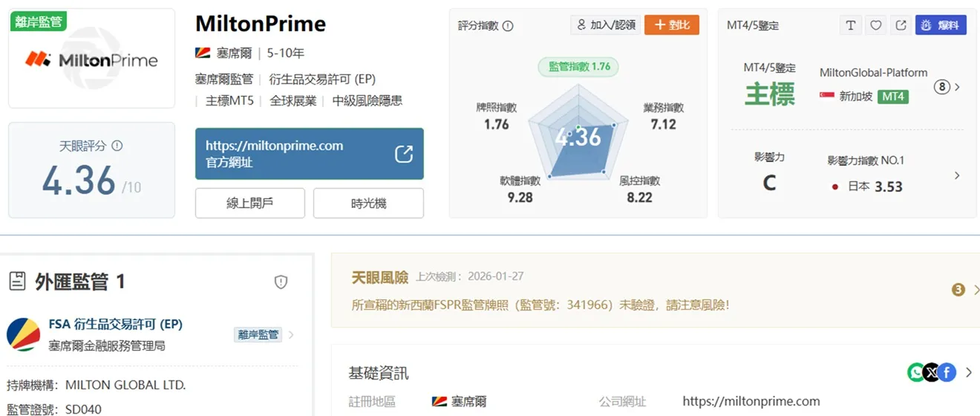Click the X (Twitter) social icon
Viewport: 980px width, 416px height.
[932, 372]
